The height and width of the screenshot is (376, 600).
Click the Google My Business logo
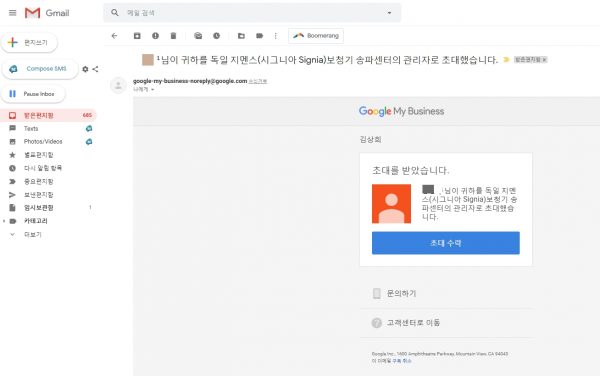401,111
